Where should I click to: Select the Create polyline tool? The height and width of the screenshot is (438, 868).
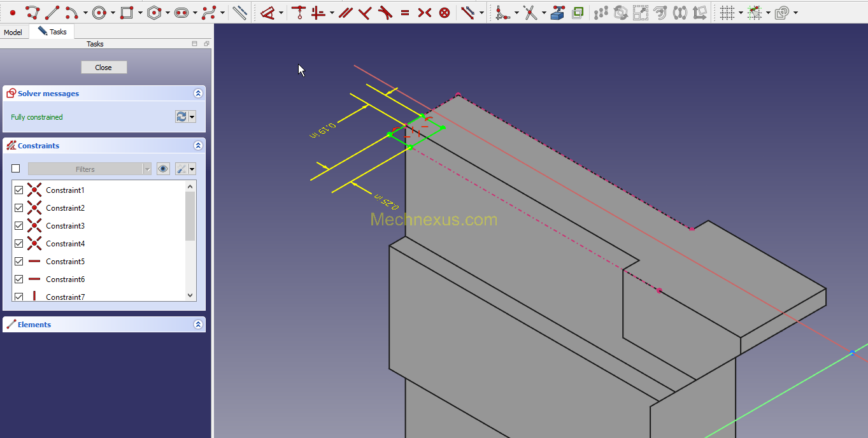(x=32, y=12)
